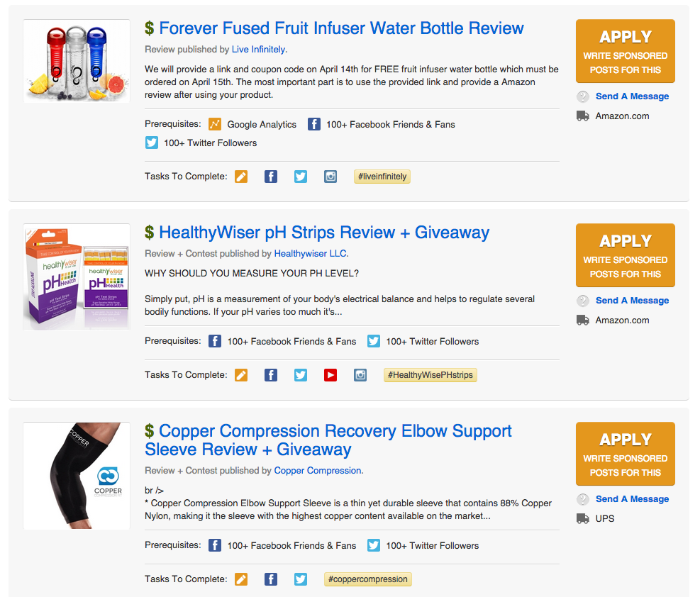Click Google Analytics prerequisite icon
Screen dimensions: 700x597
point(215,124)
